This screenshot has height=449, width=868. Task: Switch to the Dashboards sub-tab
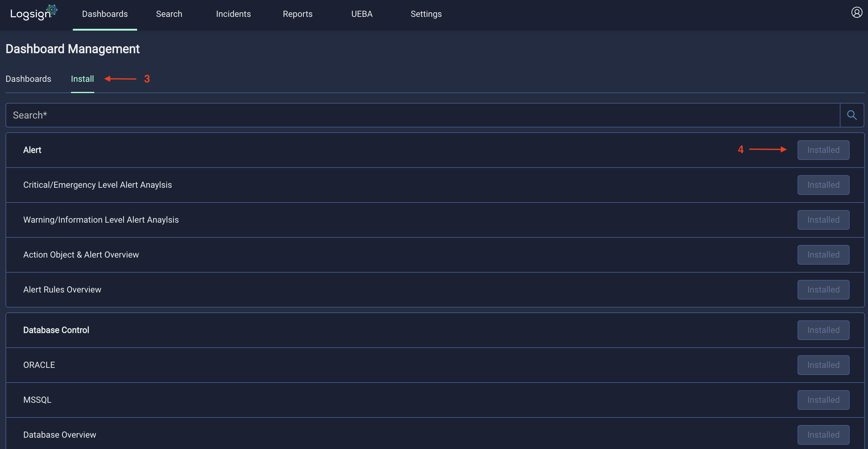[x=28, y=79]
